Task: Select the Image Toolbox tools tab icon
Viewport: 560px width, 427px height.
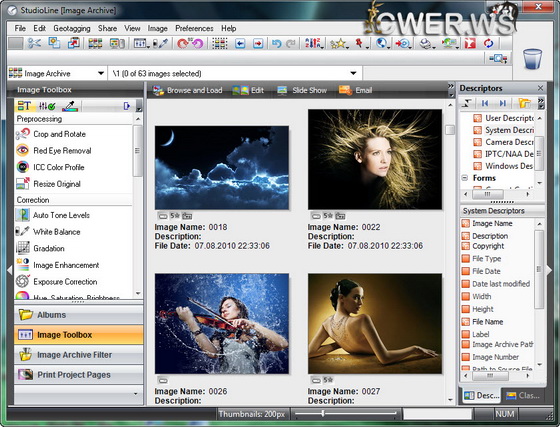Action: coord(24,106)
